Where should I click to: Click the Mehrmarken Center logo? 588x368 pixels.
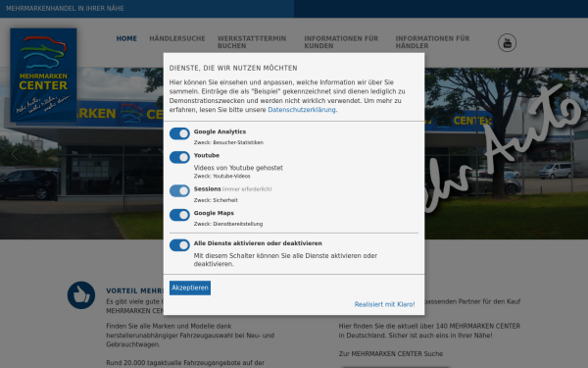pos(43,76)
